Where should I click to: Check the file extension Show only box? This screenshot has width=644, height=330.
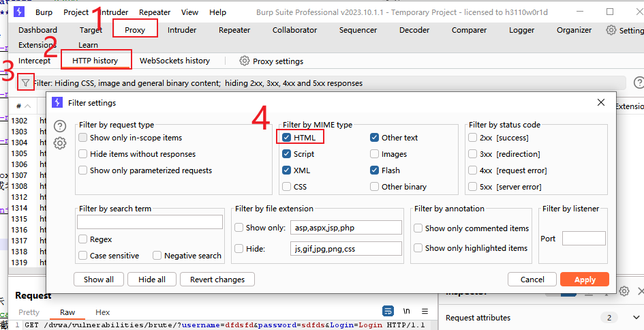pos(239,227)
